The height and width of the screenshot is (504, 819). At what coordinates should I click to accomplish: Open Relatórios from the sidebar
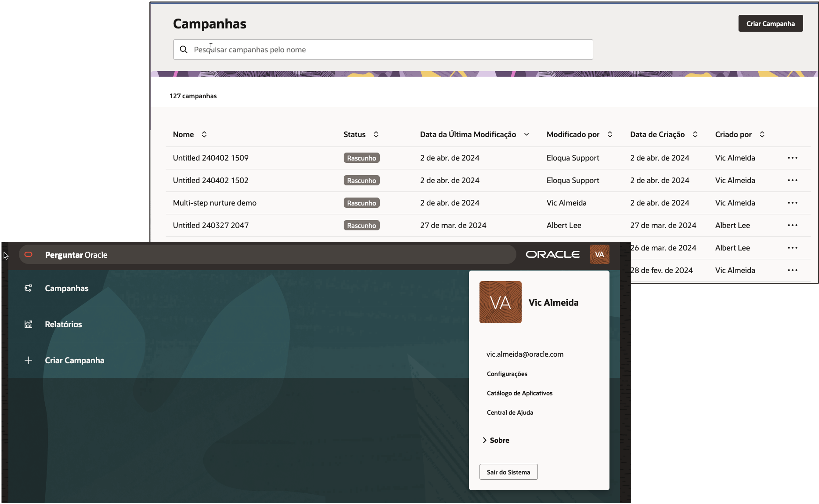pyautogui.click(x=63, y=324)
